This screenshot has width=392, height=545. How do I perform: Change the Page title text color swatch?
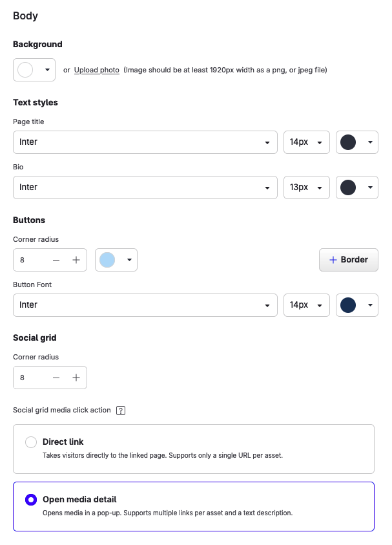pos(356,142)
